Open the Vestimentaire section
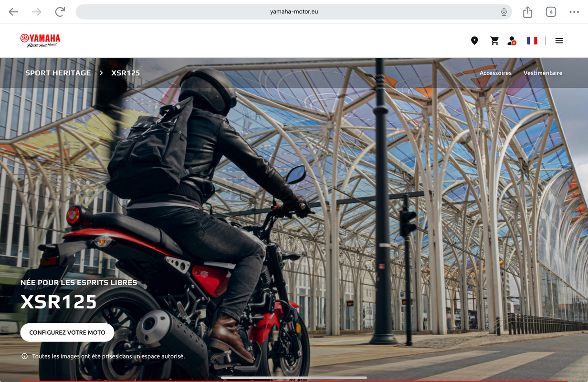Image resolution: width=588 pixels, height=382 pixels. coord(543,73)
